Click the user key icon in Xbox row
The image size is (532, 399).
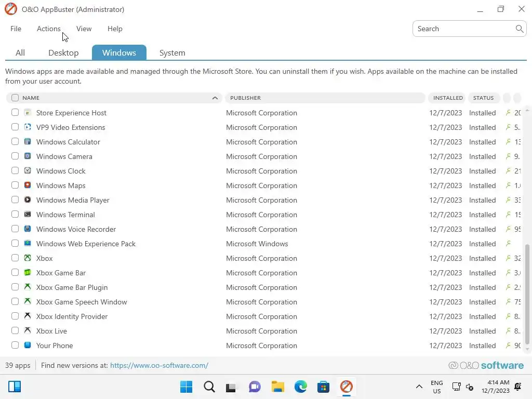pos(508,258)
